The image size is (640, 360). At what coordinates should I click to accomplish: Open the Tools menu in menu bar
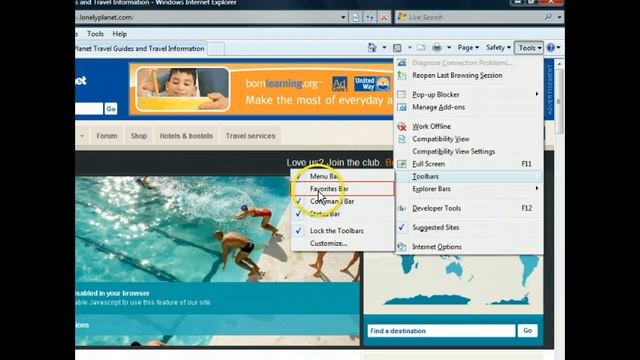95,34
